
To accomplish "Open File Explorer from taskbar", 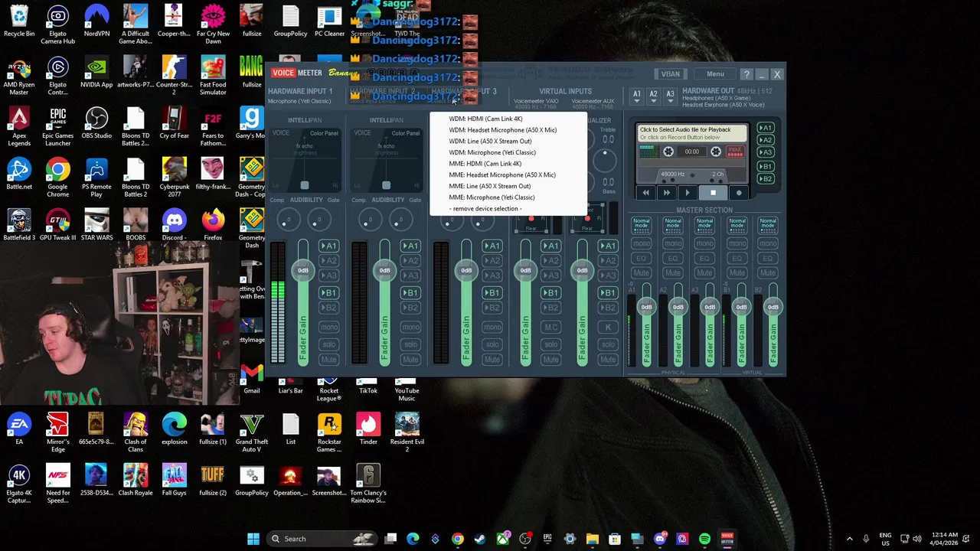I will [592, 539].
